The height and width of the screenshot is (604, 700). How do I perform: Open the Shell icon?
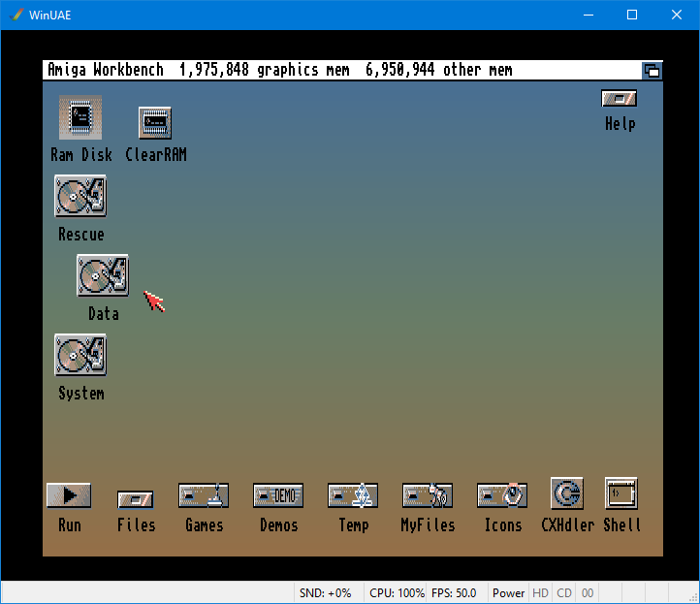coord(620,493)
